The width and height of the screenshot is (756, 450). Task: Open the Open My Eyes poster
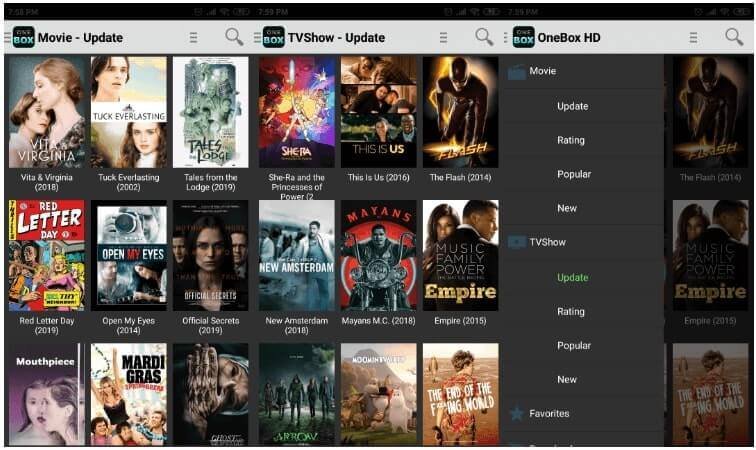[129, 255]
